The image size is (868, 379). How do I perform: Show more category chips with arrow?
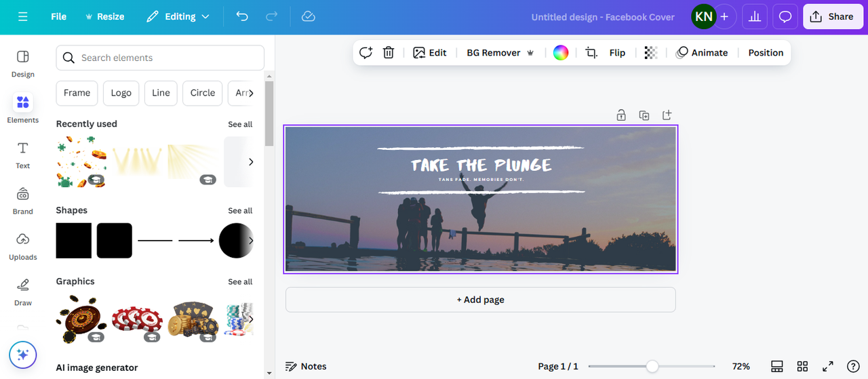coord(251,93)
